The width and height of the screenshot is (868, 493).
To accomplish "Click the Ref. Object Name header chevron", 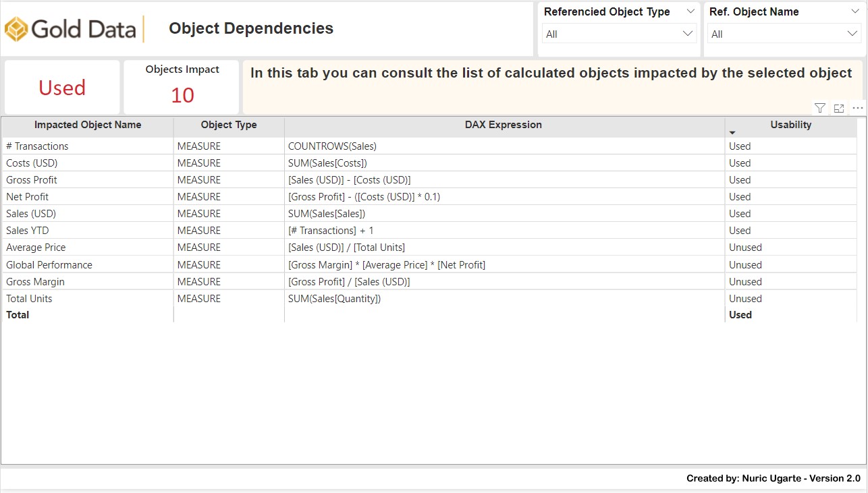I will point(854,11).
